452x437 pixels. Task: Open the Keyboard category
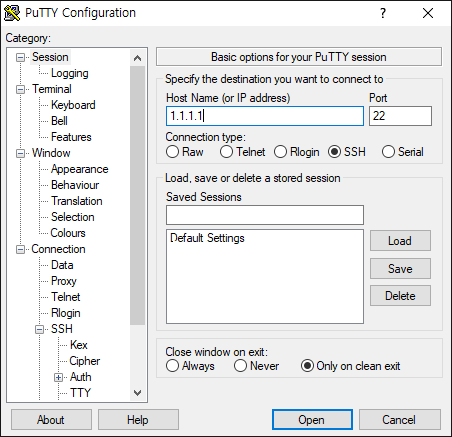tap(73, 105)
